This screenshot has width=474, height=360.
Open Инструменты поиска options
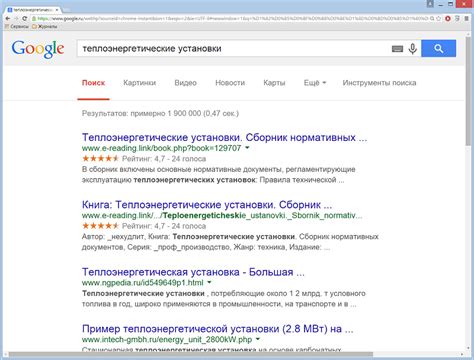tap(379, 83)
